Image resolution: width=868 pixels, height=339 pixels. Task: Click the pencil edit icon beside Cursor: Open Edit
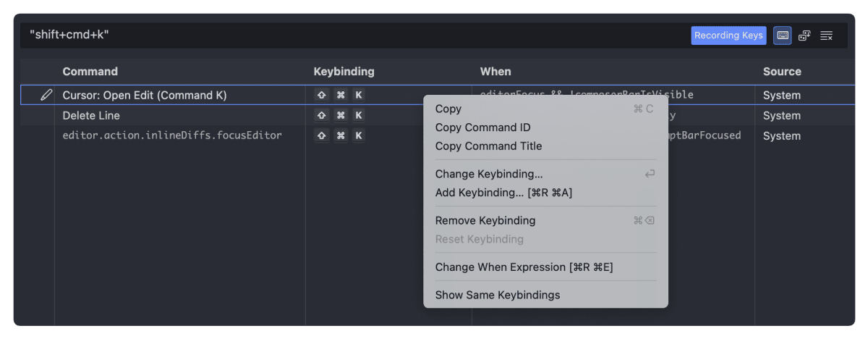46,95
